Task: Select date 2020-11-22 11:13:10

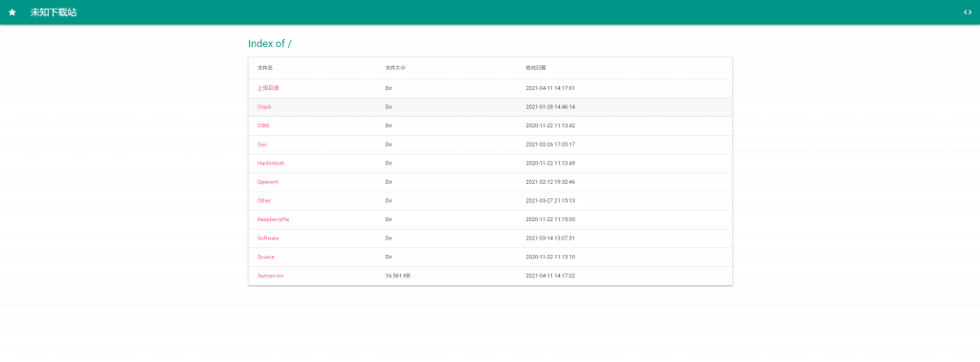Action: coord(550,257)
